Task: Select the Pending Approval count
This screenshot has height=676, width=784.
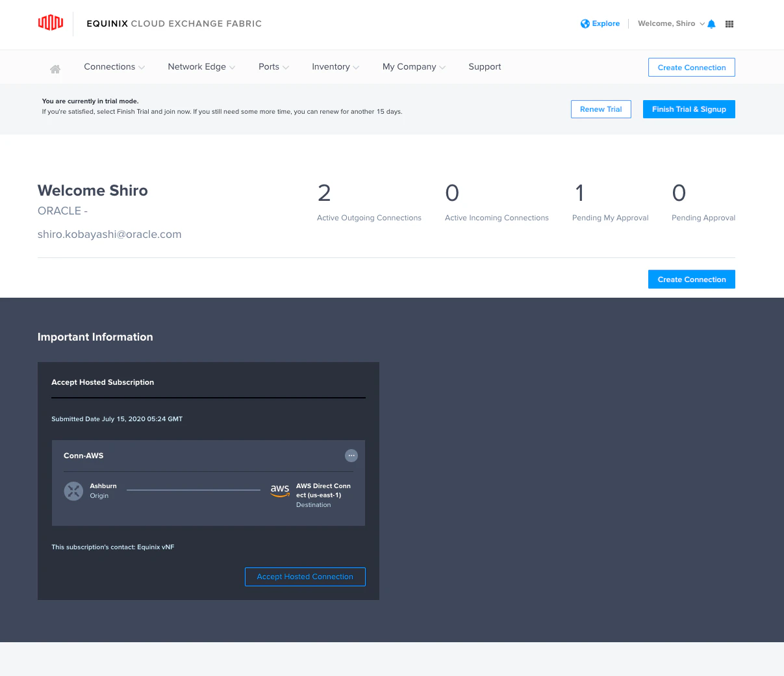Action: 679,193
